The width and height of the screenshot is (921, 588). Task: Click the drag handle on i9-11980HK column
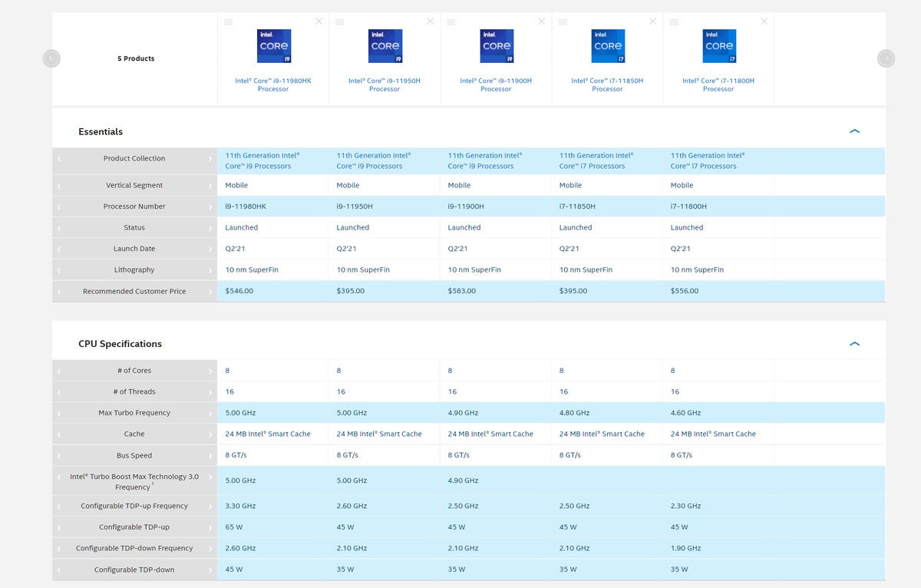click(228, 21)
